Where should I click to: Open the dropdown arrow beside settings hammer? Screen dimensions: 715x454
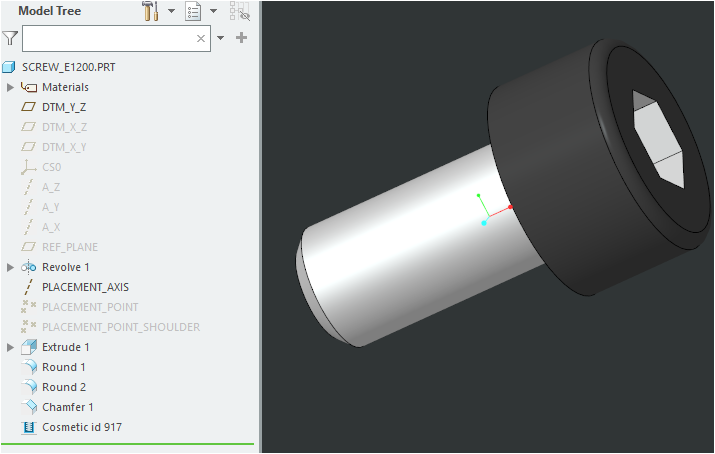point(171,11)
